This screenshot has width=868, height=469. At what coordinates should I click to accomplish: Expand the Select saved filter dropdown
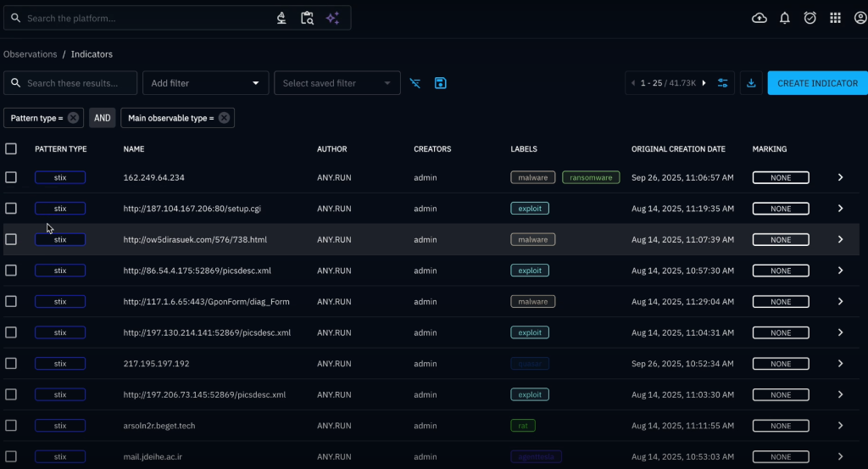coord(337,83)
